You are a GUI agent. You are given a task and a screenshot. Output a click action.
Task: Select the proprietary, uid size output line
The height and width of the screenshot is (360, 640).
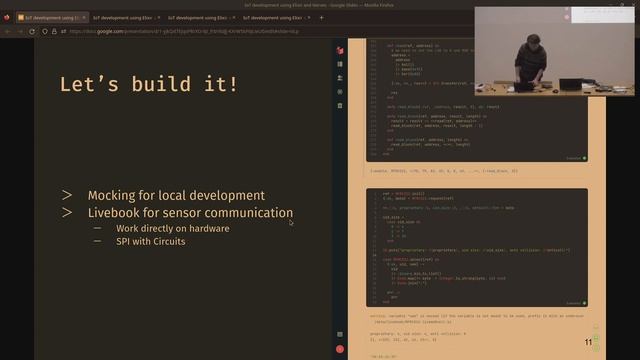pos(418,334)
